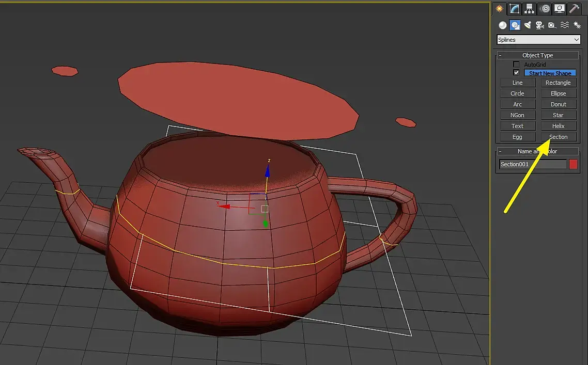588x365 pixels.
Task: Select the Space Warps category icon
Action: click(564, 25)
